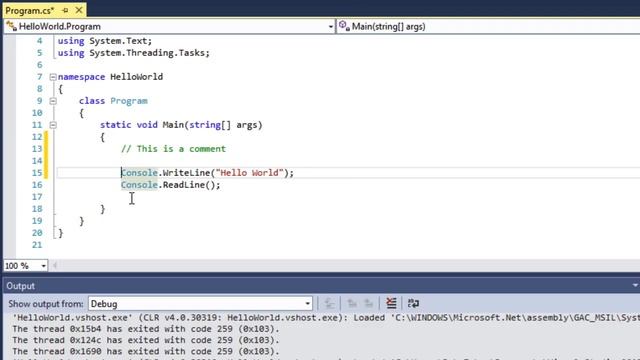Screen dimensions: 640x360
Task: Click the Clear All output icon
Action: click(x=391, y=303)
